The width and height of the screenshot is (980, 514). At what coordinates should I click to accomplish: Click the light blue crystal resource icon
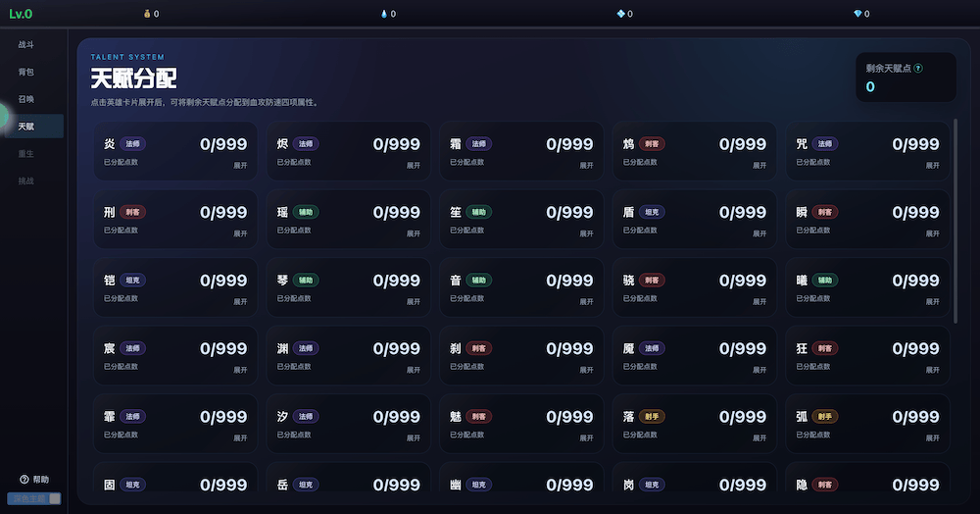tap(620, 15)
